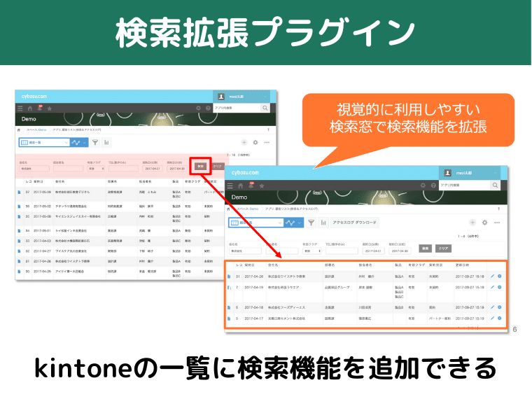
Task: Open header gear settings in right window
Action: 423,185
